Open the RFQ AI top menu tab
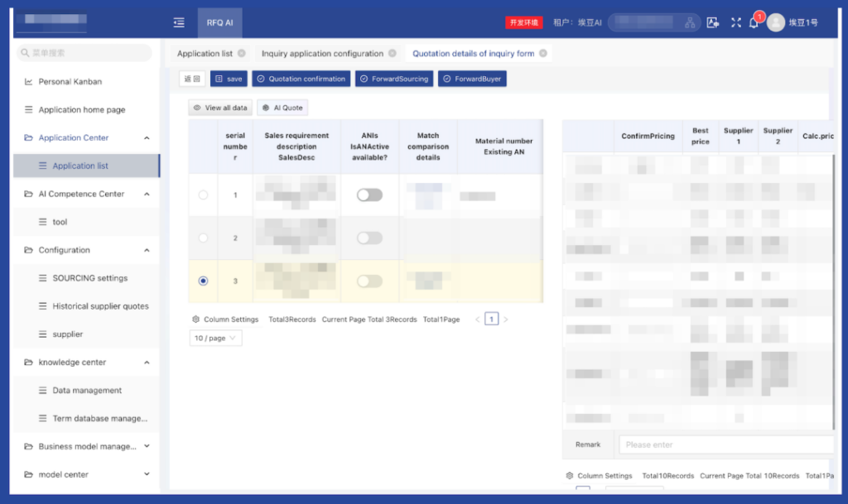 [x=219, y=22]
